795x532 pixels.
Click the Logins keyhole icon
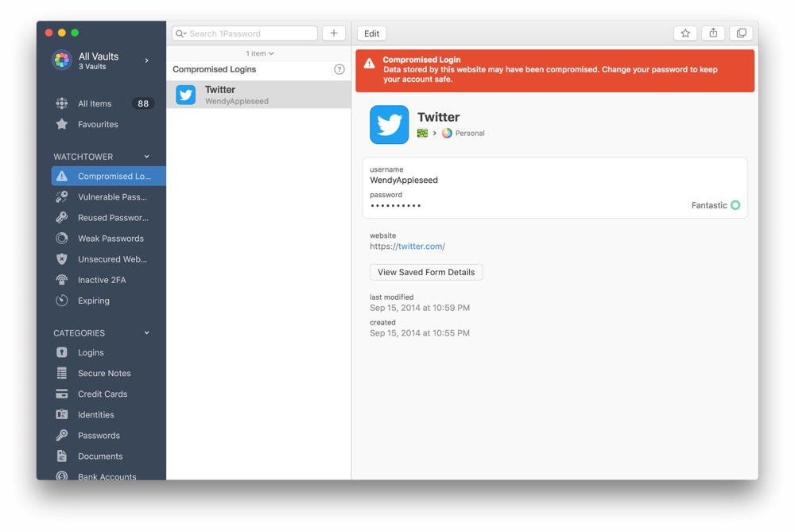62,352
